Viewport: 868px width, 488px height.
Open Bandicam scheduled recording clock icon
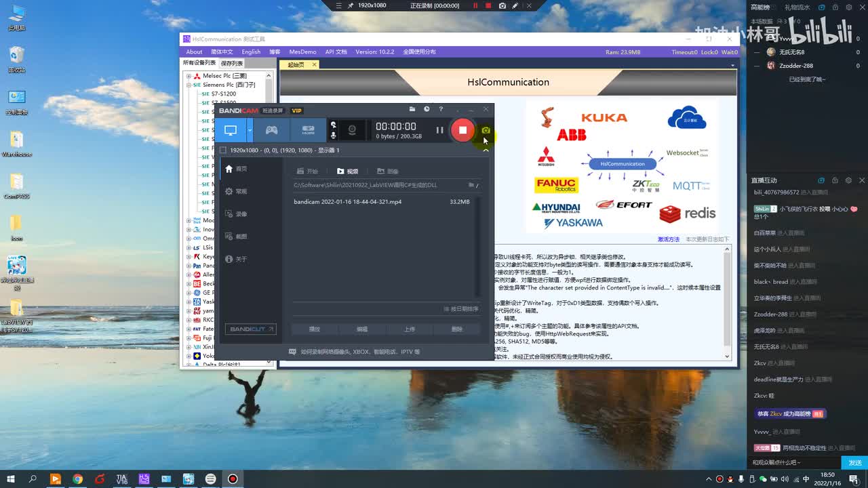point(427,109)
